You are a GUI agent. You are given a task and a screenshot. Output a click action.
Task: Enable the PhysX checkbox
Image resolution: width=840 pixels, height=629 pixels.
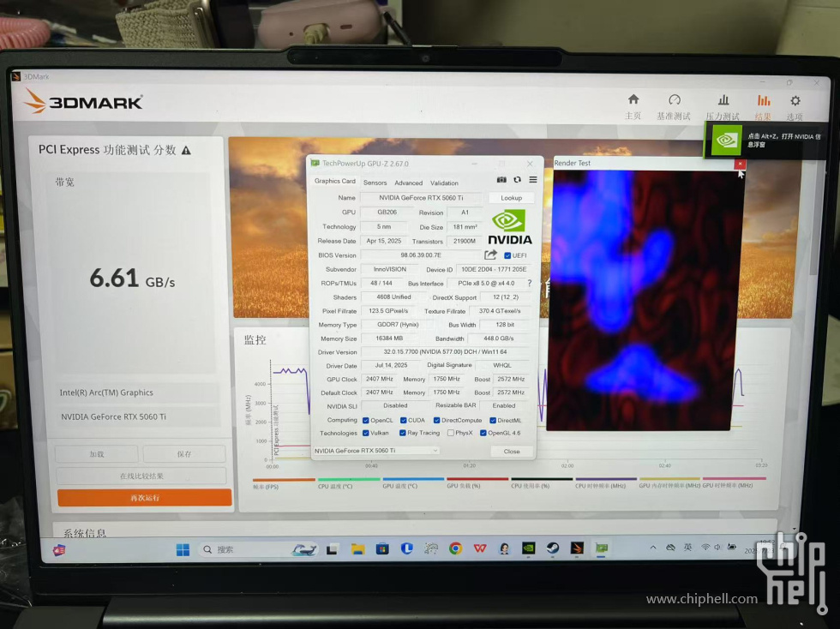coord(451,433)
